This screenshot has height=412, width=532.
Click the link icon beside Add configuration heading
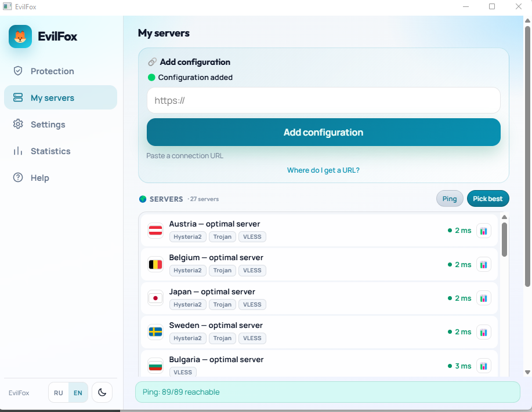pyautogui.click(x=152, y=62)
